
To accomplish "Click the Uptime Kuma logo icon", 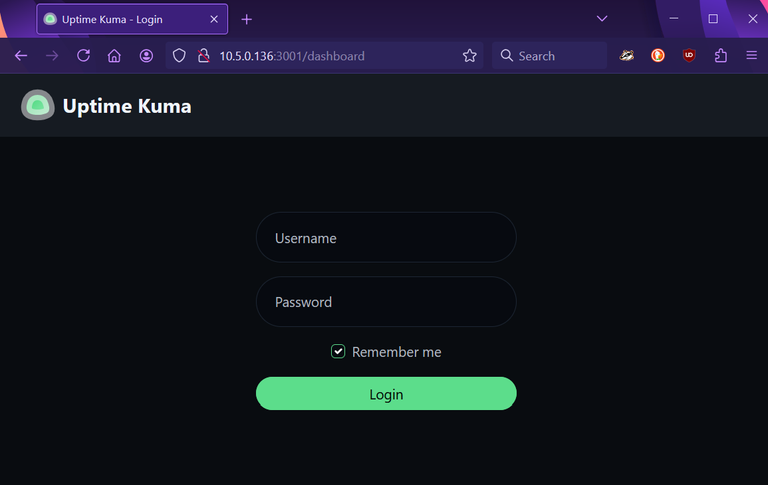I will [38, 105].
